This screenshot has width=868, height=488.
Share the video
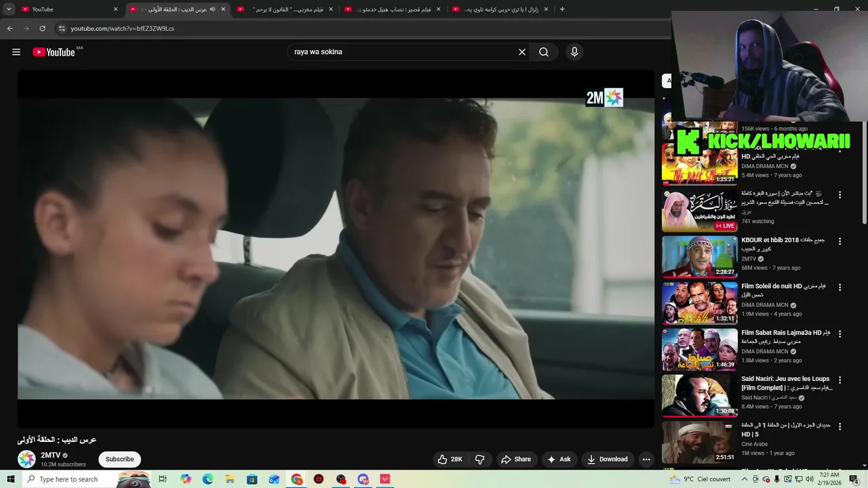pos(516,459)
